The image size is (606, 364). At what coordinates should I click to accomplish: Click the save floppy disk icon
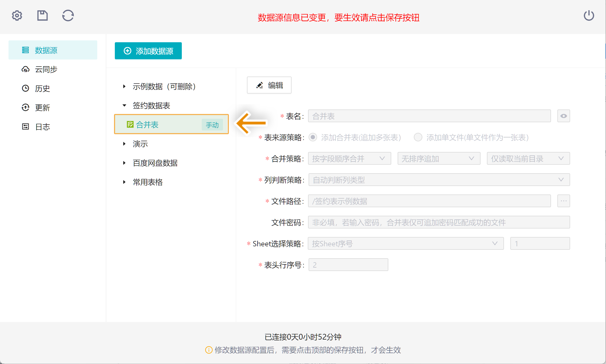(42, 16)
